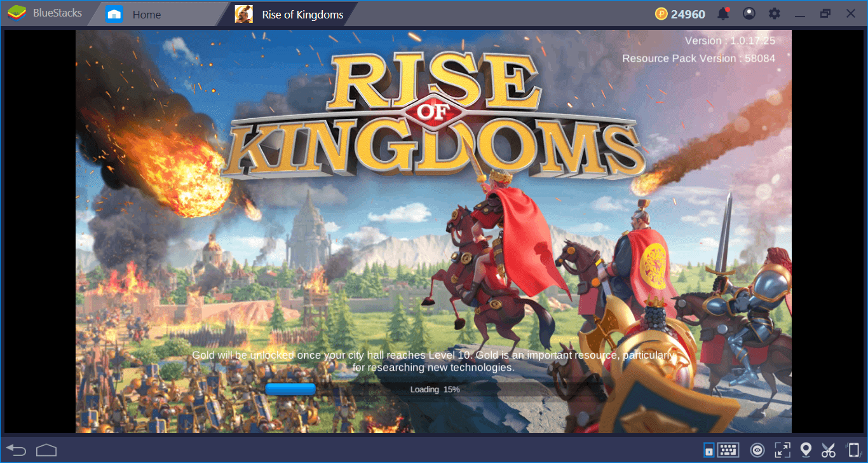This screenshot has width=868, height=463.
Task: Tap the Android home button
Action: pyautogui.click(x=47, y=450)
